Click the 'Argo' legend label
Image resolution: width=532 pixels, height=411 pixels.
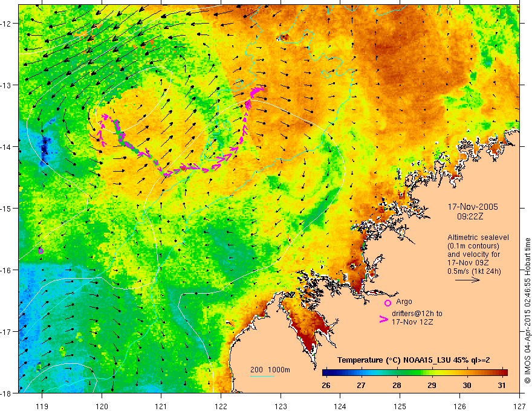coord(404,302)
